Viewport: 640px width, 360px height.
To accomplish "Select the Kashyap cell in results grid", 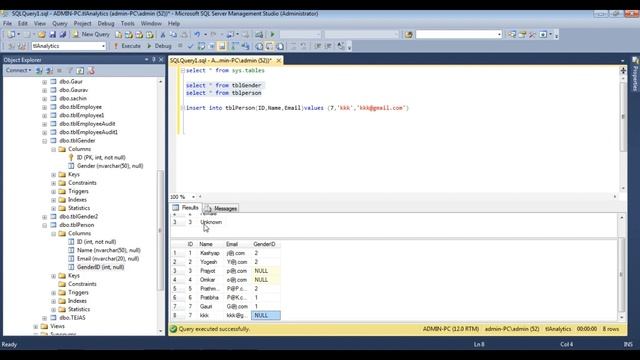I will [x=210, y=253].
